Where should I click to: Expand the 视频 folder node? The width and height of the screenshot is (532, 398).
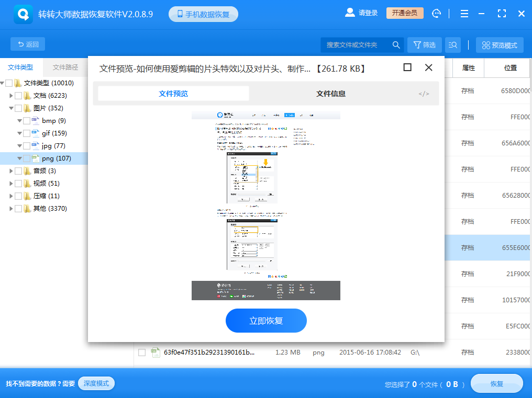click(12, 183)
